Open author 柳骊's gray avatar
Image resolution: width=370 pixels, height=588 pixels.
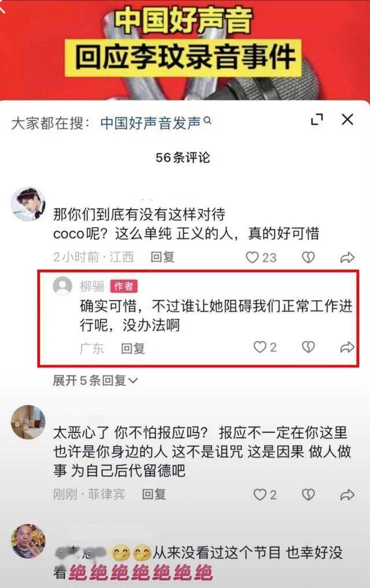62,286
